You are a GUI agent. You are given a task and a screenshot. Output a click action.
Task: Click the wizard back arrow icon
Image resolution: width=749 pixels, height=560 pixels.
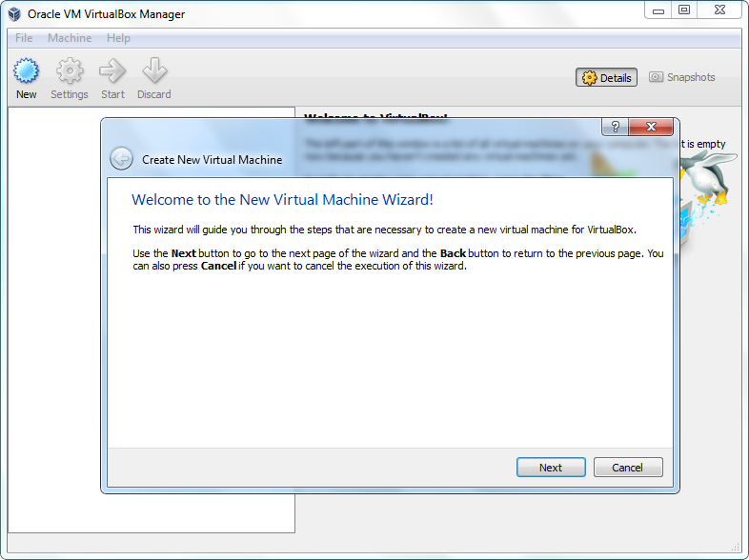(x=121, y=158)
